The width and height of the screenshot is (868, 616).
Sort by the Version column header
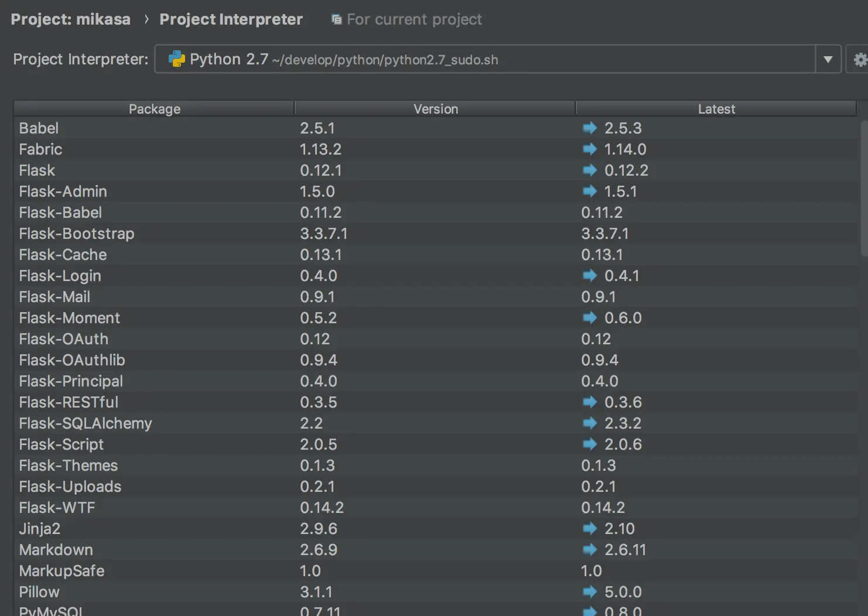[435, 109]
